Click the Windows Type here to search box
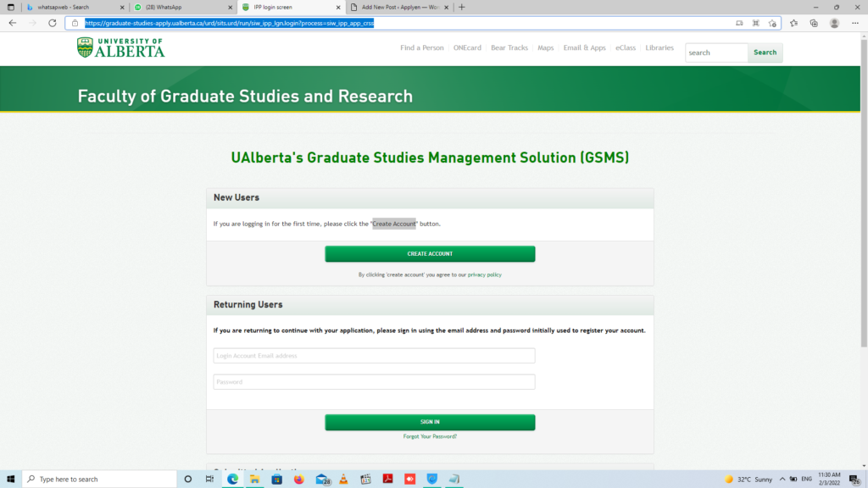 100,480
